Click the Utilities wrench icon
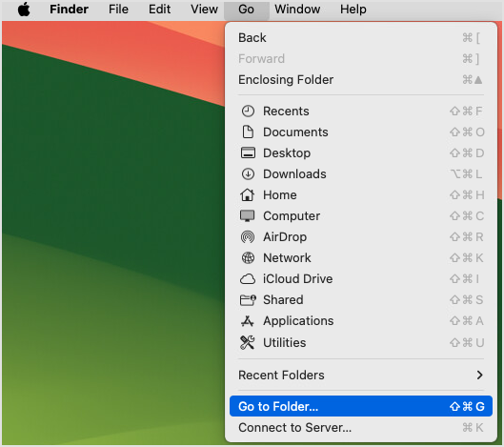 point(247,342)
